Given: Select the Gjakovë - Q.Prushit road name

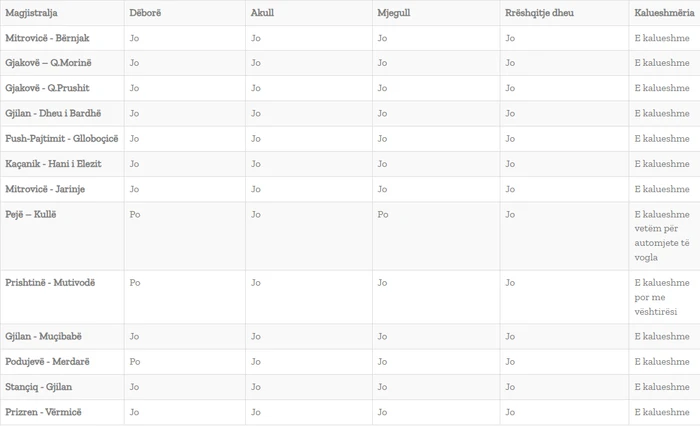Looking at the screenshot, I should click(x=47, y=88).
